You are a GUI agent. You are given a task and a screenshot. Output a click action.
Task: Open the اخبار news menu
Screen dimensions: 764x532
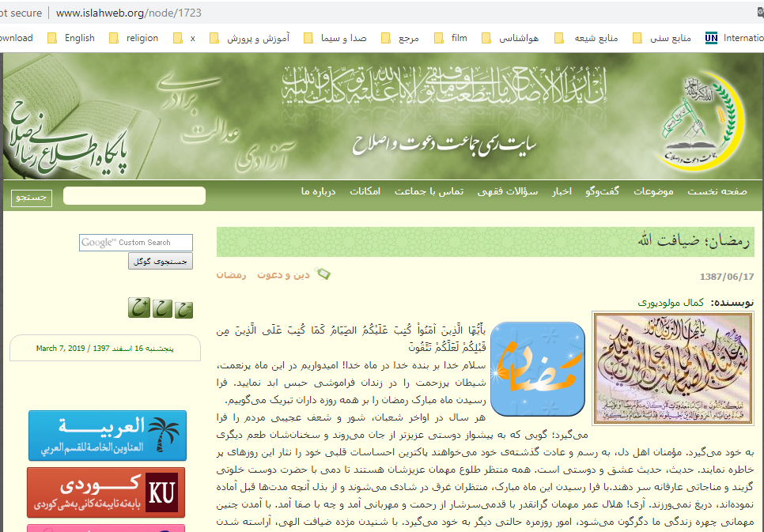[x=562, y=191]
